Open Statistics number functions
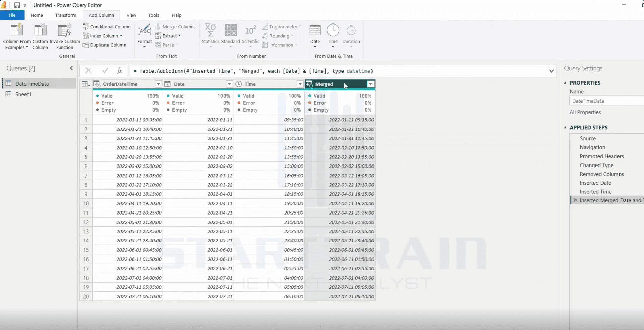The width and height of the screenshot is (644, 330). (x=210, y=36)
